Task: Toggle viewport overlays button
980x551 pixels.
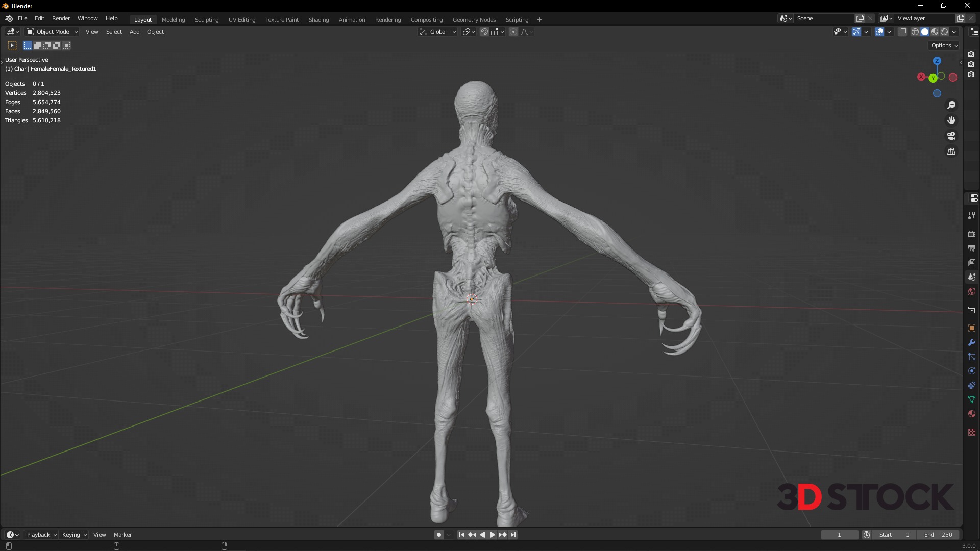Action: [879, 32]
